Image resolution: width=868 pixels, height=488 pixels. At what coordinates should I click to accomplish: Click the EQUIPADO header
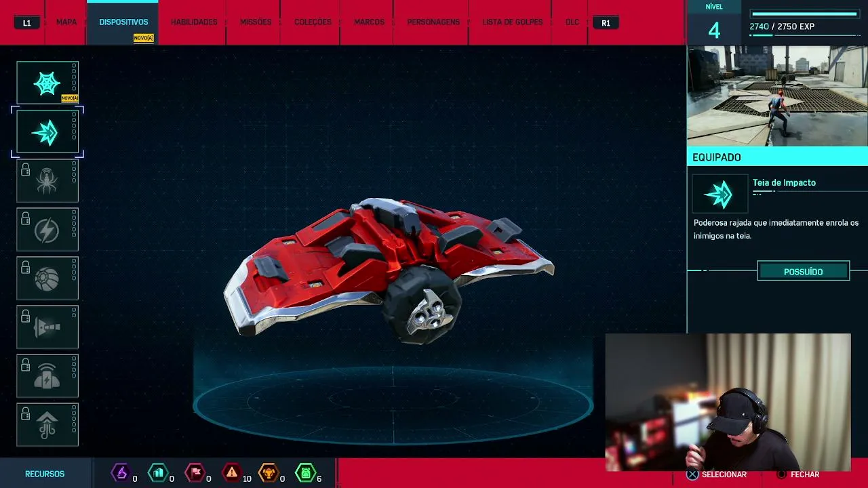click(777, 157)
